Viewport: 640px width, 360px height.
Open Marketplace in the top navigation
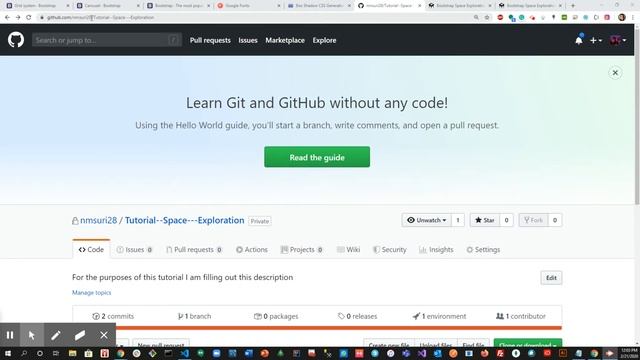285,40
